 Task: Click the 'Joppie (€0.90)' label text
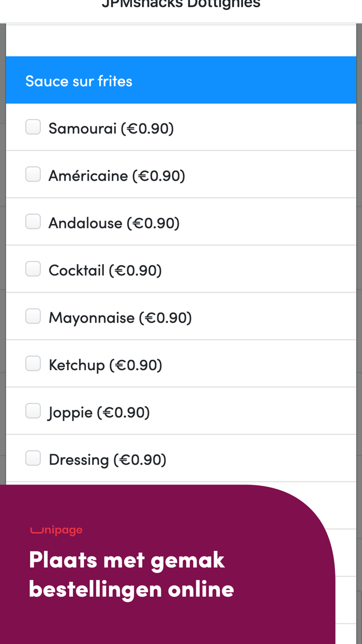99,413
